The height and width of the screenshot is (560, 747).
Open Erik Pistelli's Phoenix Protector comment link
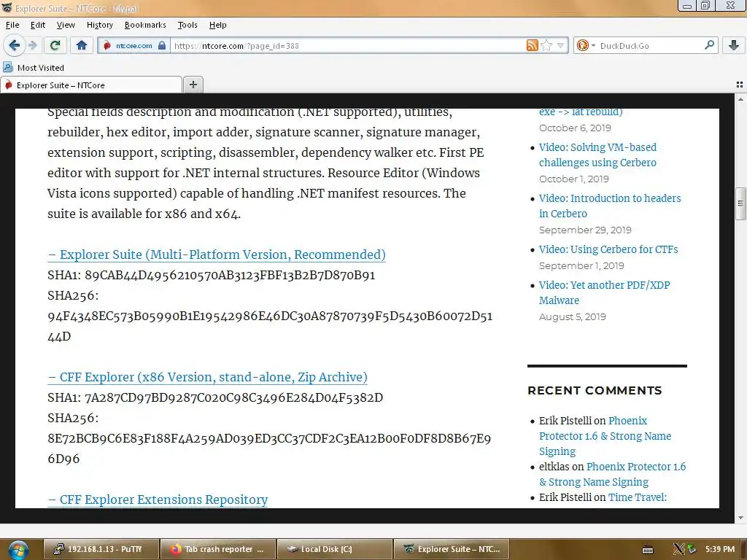(605, 436)
